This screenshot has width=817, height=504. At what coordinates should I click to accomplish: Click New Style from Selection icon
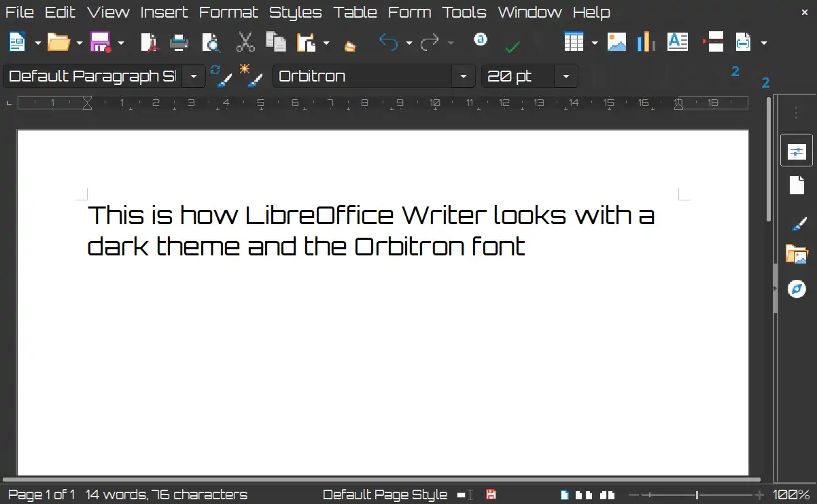251,75
